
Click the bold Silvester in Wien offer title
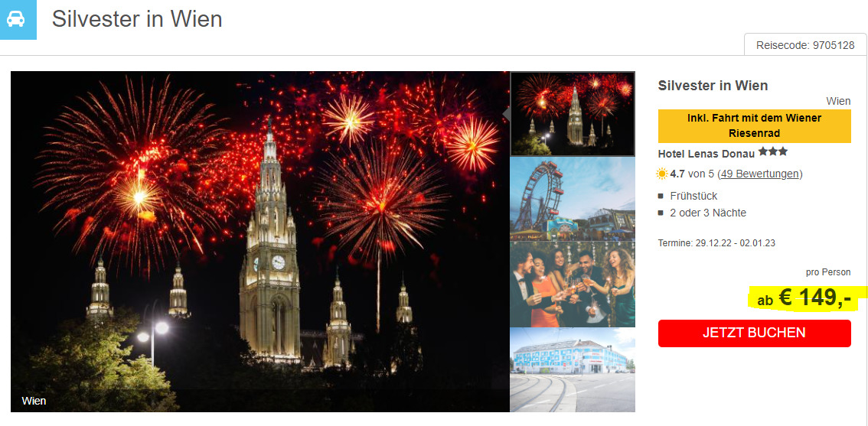[713, 86]
